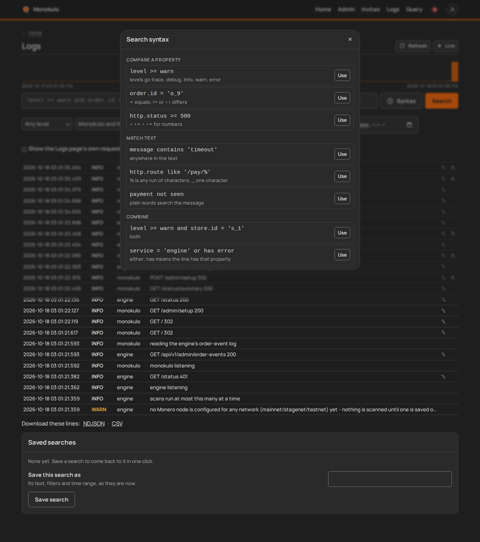Use the 'http.status >= 500' example
Viewport: 480px width, 542px height.
point(342,120)
